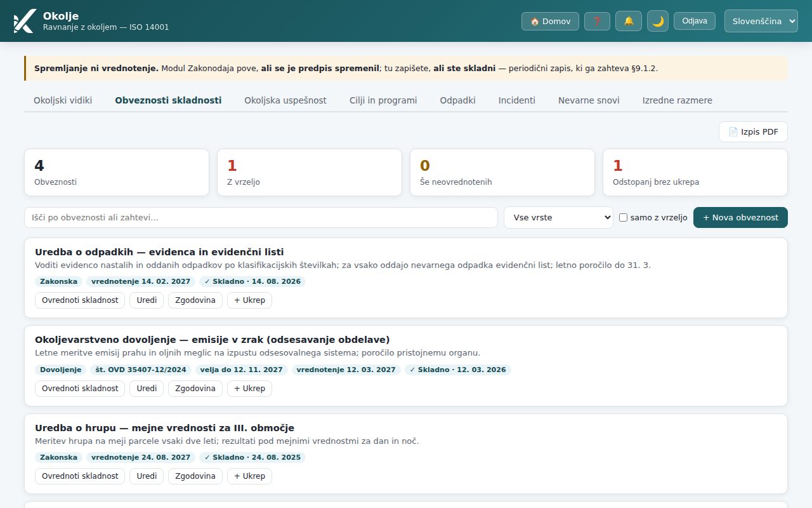The height and width of the screenshot is (508, 812).
Task: Click the 'vrednotenje 24. 08. 2027' tag
Action: click(141, 457)
